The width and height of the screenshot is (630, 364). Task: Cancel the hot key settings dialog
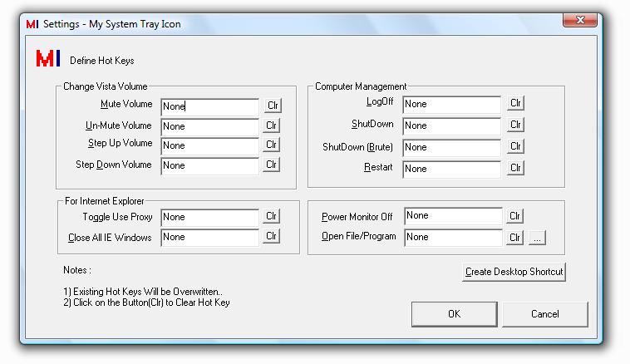click(x=545, y=314)
